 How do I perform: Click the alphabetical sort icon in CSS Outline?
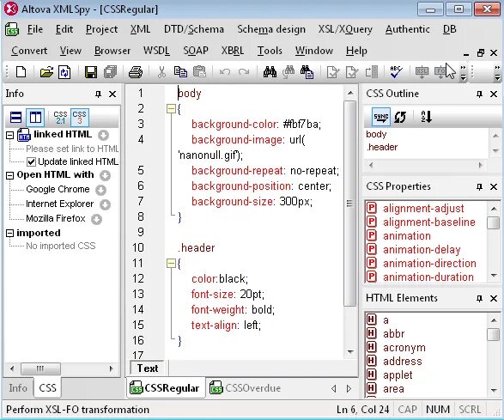pos(427,117)
